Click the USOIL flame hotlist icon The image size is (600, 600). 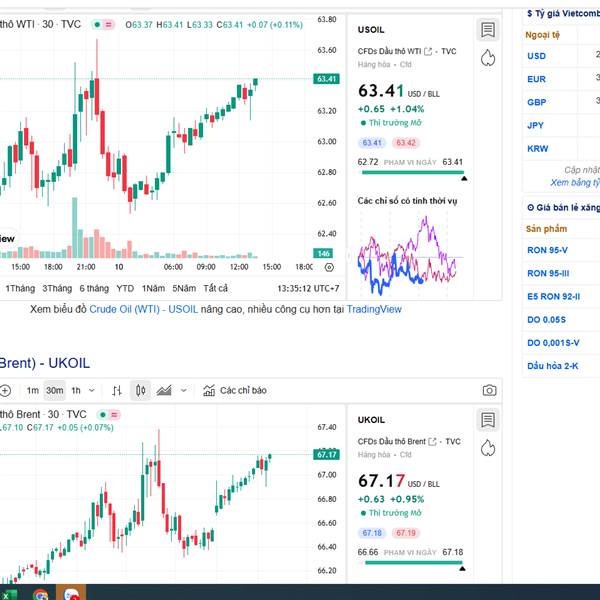(x=488, y=58)
